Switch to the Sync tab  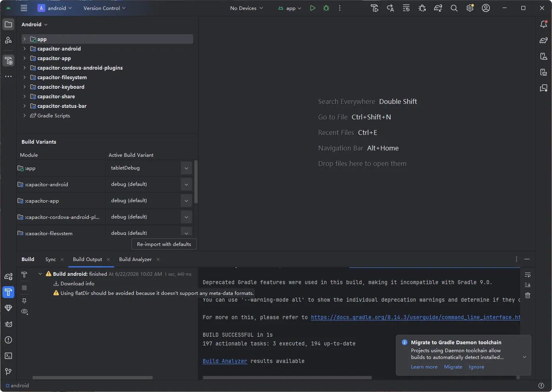[x=51, y=259]
